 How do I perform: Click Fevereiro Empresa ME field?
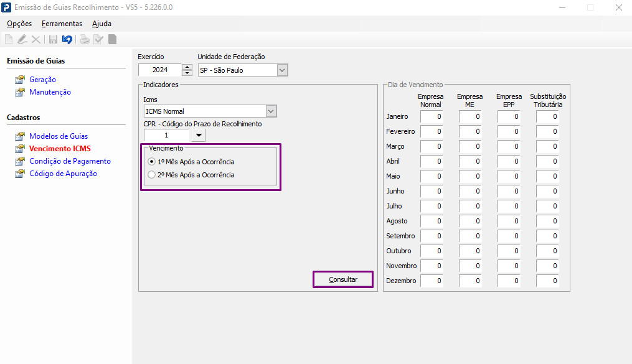click(470, 132)
